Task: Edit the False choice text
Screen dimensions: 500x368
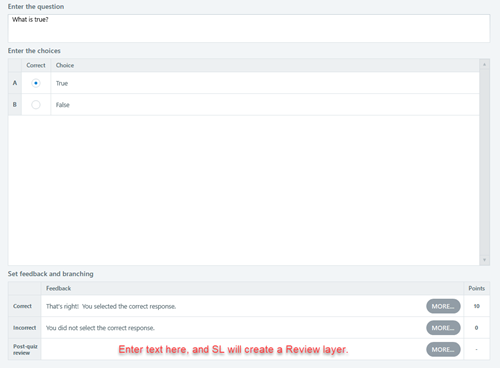Action: 265,105
